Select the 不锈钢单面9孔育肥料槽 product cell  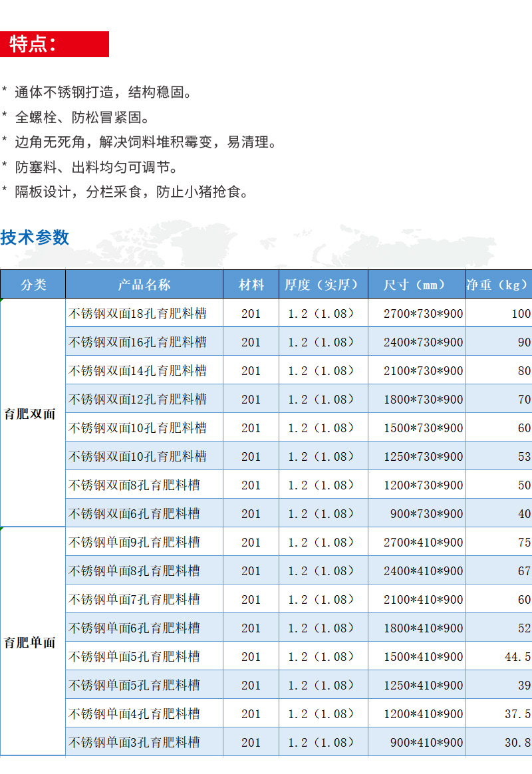pyautogui.click(x=134, y=542)
